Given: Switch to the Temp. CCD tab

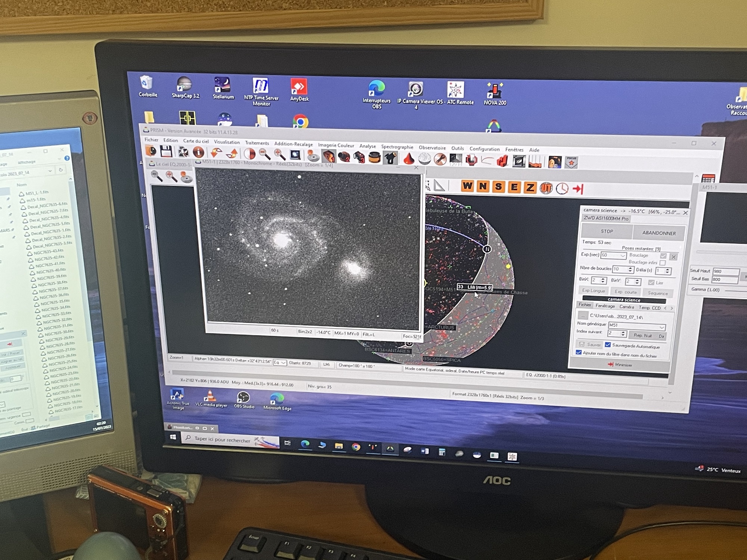Looking at the screenshot, I should pyautogui.click(x=650, y=308).
